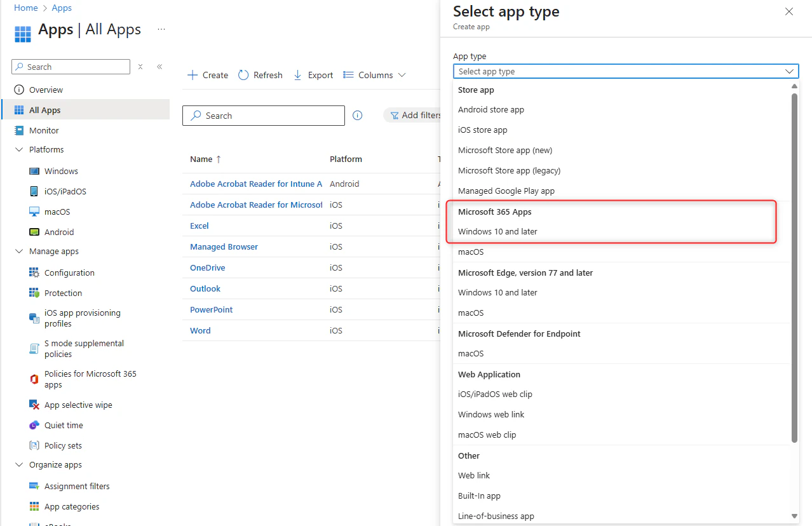Click the App categories icon

point(34,506)
